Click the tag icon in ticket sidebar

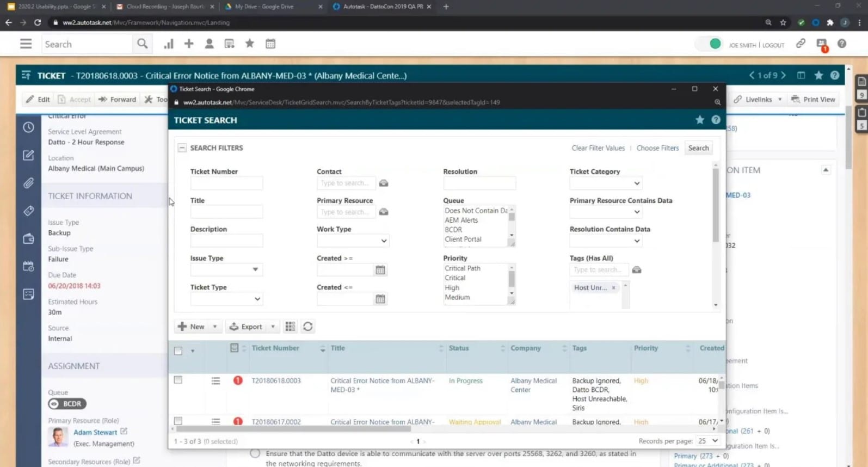pos(28,211)
